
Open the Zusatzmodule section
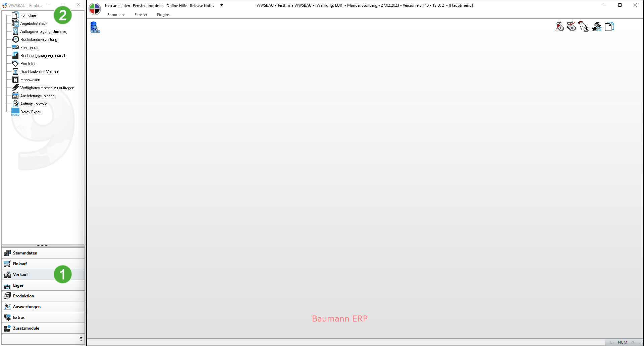(43, 328)
